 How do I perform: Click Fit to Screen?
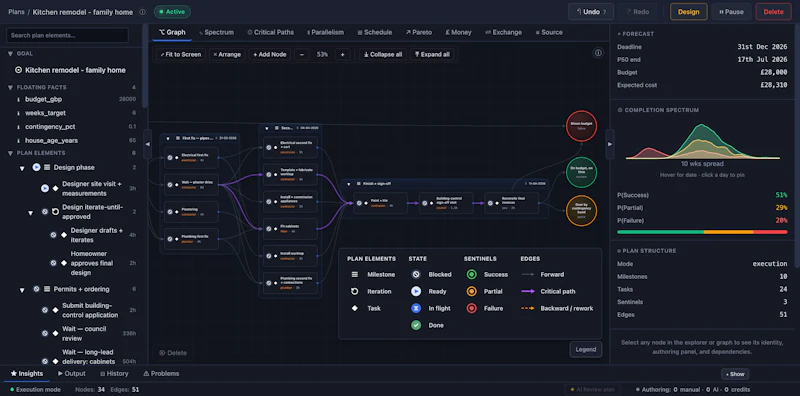pyautogui.click(x=180, y=54)
